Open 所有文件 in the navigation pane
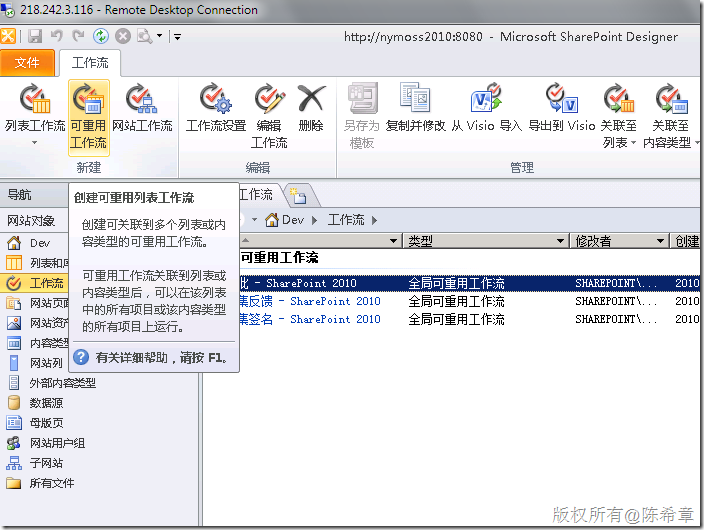 (40, 483)
